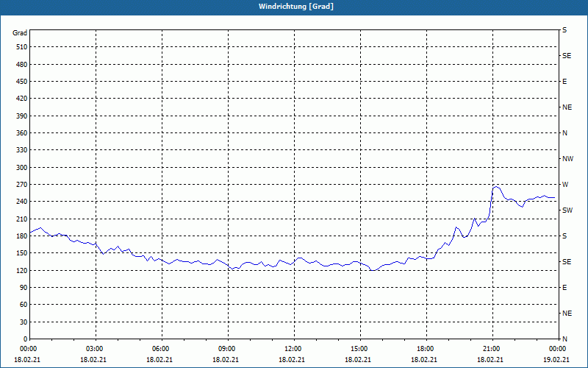Select the E compass label level with 90

pos(564,288)
